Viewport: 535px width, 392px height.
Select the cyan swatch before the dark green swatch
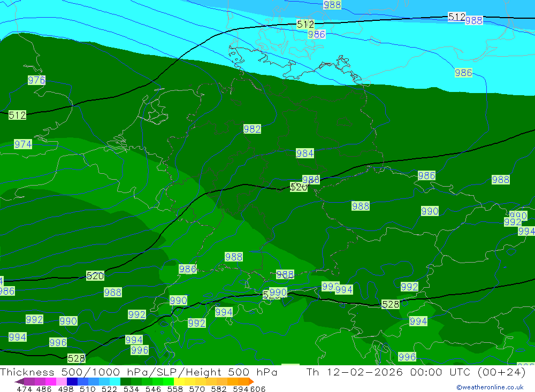click(x=115, y=381)
